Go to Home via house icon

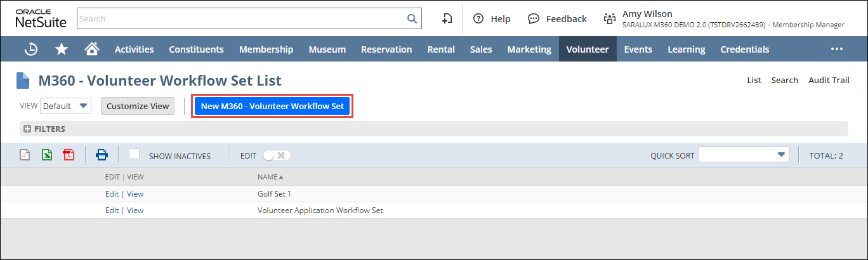click(x=92, y=49)
